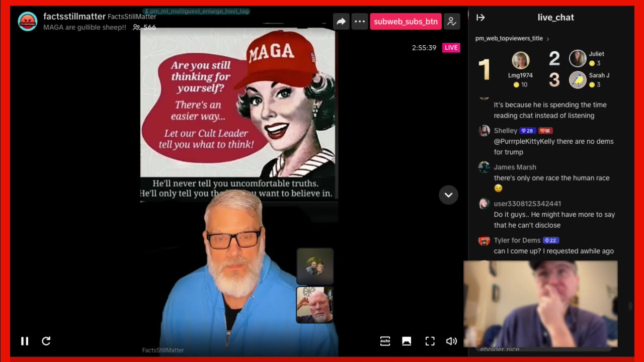Reload the live stream with refresh icon
This screenshot has height=362, width=644.
[x=46, y=341]
